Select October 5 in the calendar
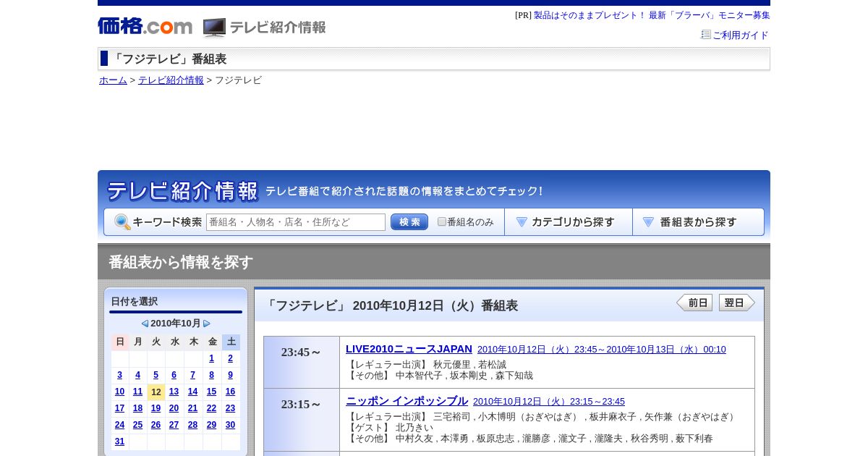Screen dimensions: 868x456 pos(156,375)
